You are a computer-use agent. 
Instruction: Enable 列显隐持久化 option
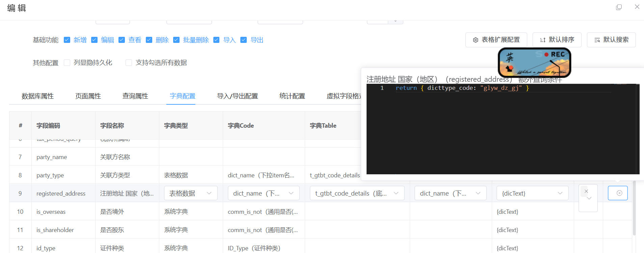point(67,62)
